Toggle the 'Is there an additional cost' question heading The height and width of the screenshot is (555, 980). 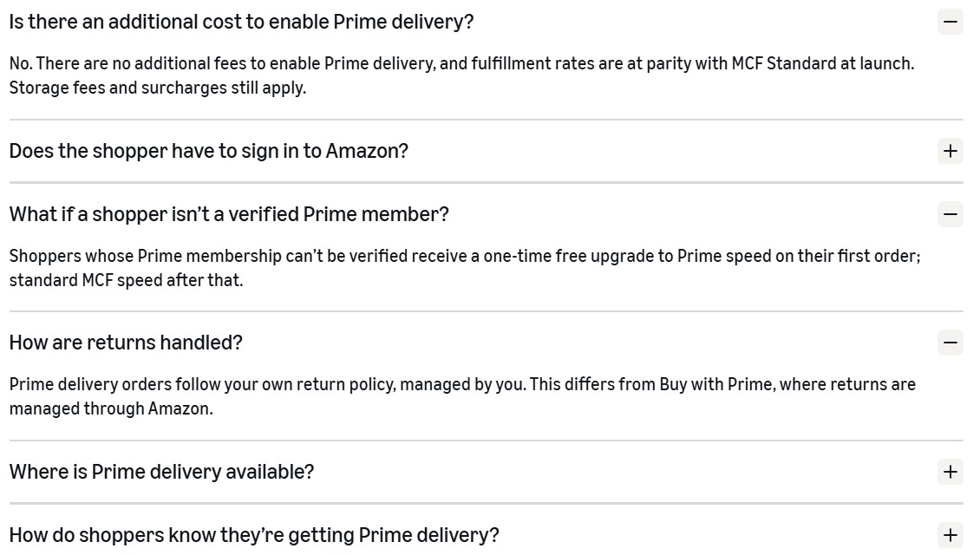point(241,22)
